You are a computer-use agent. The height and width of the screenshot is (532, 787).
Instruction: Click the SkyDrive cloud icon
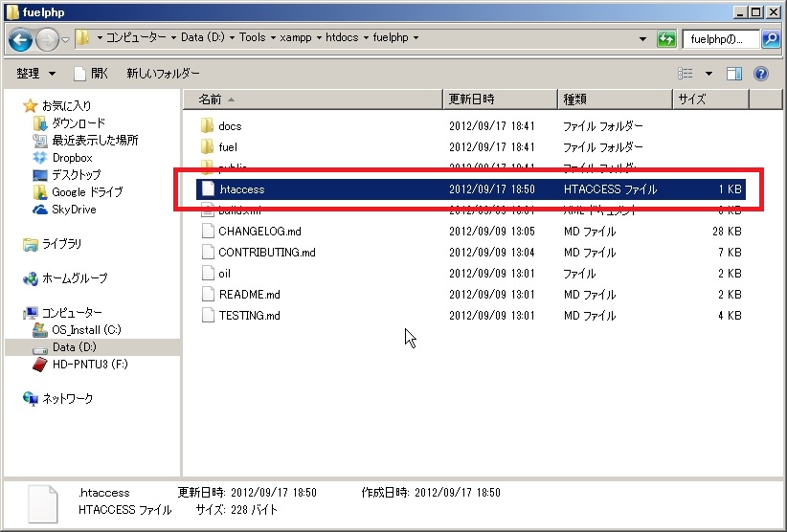tap(39, 210)
